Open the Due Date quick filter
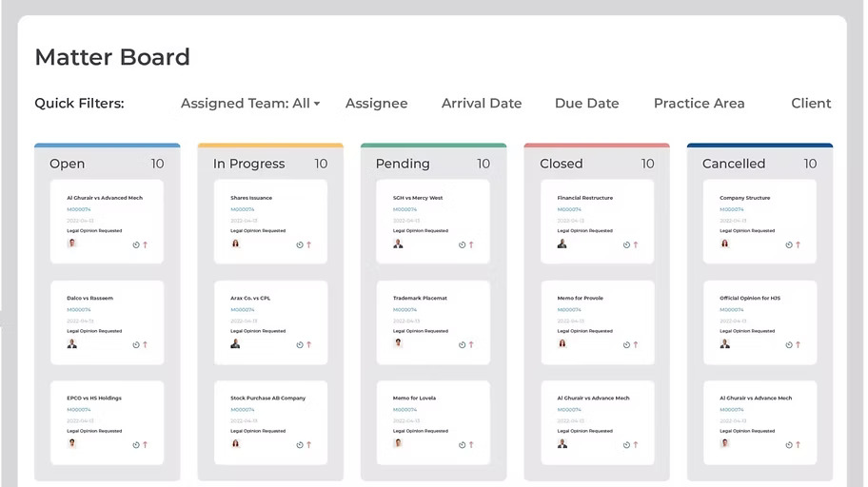The image size is (868, 487). coord(586,103)
